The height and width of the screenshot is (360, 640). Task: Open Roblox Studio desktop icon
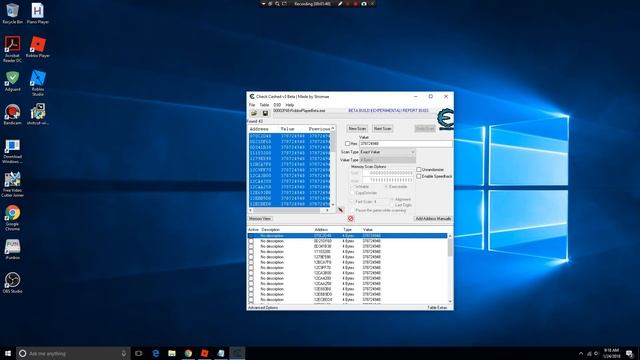click(x=38, y=83)
